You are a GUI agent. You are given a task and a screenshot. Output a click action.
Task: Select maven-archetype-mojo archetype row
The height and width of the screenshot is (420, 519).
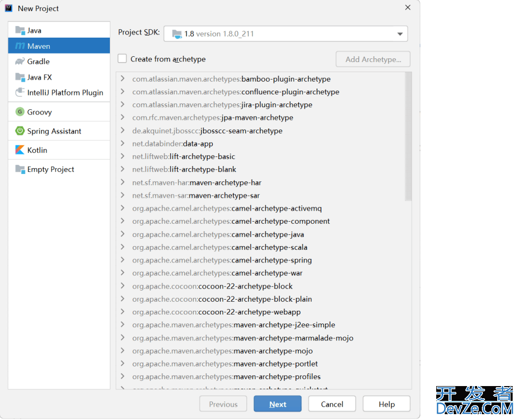tap(261, 351)
